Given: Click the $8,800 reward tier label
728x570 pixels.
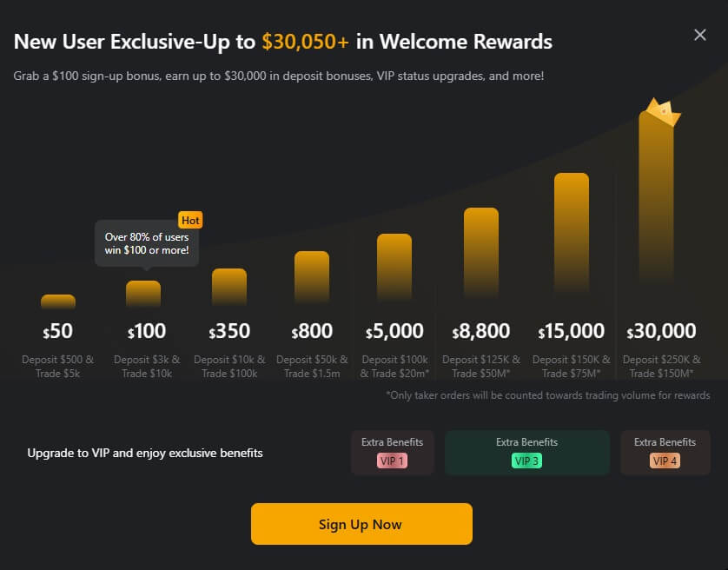Looking at the screenshot, I should click(480, 331).
